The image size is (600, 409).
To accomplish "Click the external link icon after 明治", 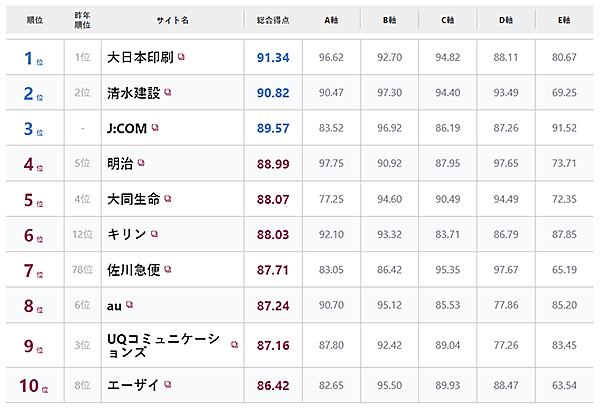I will pos(141,163).
